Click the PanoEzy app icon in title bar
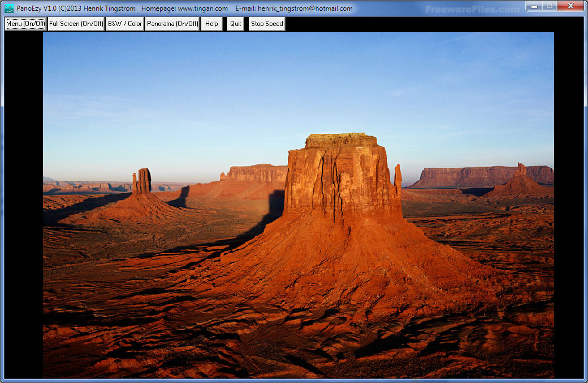 [x=8, y=8]
